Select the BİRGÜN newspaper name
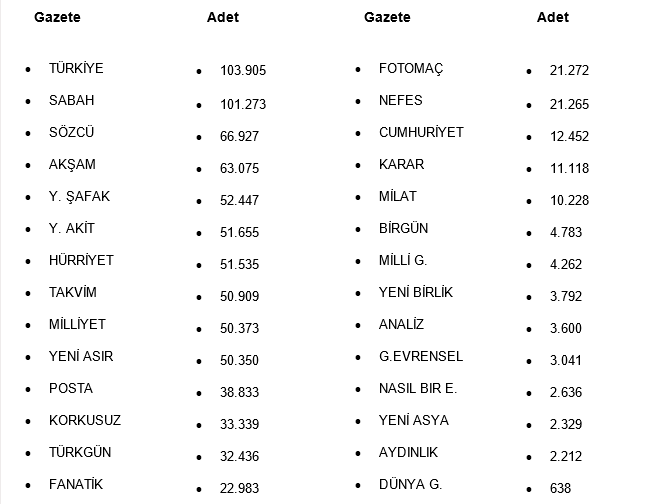Viewport: 661px width, 504px height. click(x=404, y=229)
